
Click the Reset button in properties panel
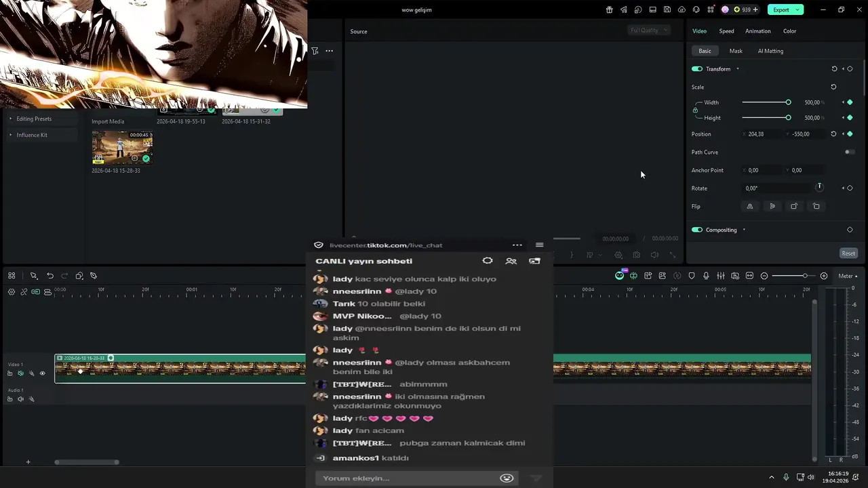pyautogui.click(x=848, y=253)
